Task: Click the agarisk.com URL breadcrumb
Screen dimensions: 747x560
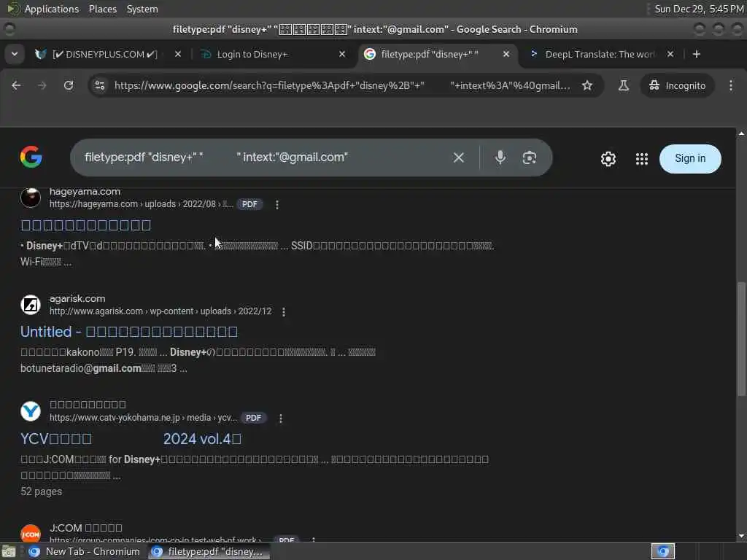Action: click(160, 311)
